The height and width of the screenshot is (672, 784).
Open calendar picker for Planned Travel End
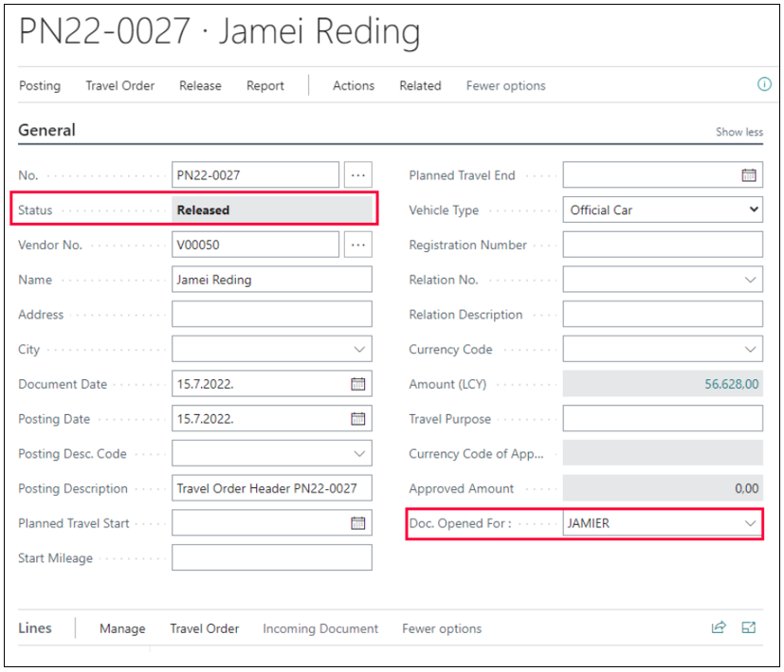click(x=749, y=175)
